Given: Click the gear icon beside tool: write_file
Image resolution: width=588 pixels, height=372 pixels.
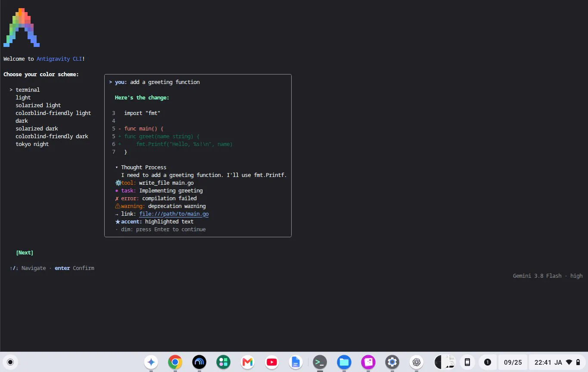Looking at the screenshot, I should [x=118, y=183].
